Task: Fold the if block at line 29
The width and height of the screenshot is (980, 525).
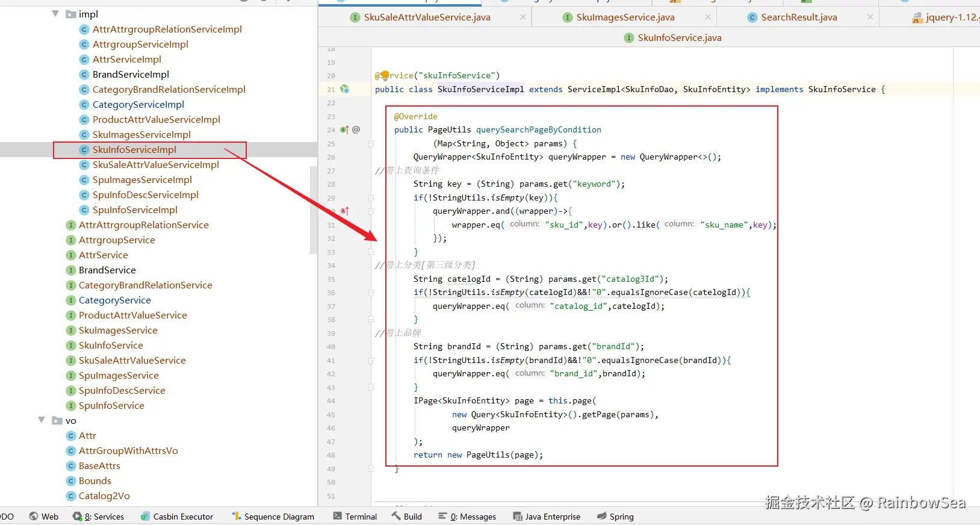Action: [x=371, y=197]
